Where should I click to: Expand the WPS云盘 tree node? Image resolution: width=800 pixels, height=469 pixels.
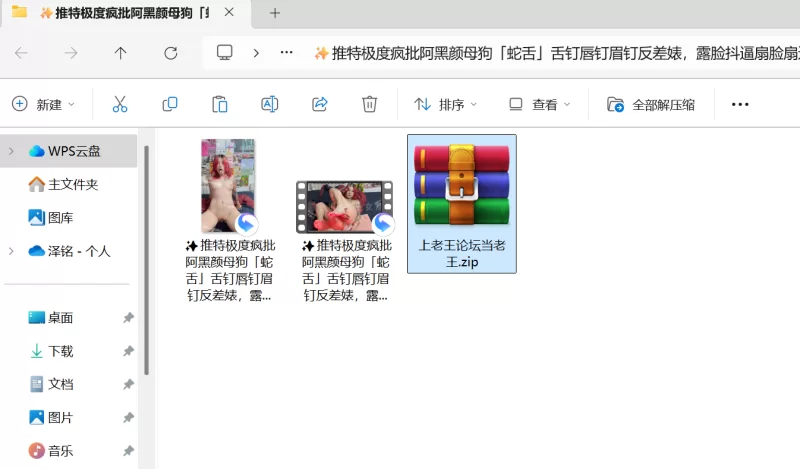click(11, 151)
